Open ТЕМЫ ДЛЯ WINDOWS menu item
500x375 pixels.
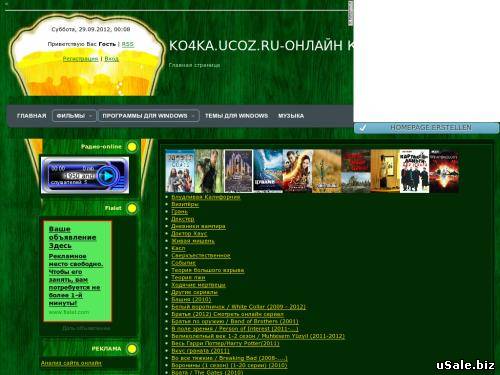tap(236, 116)
